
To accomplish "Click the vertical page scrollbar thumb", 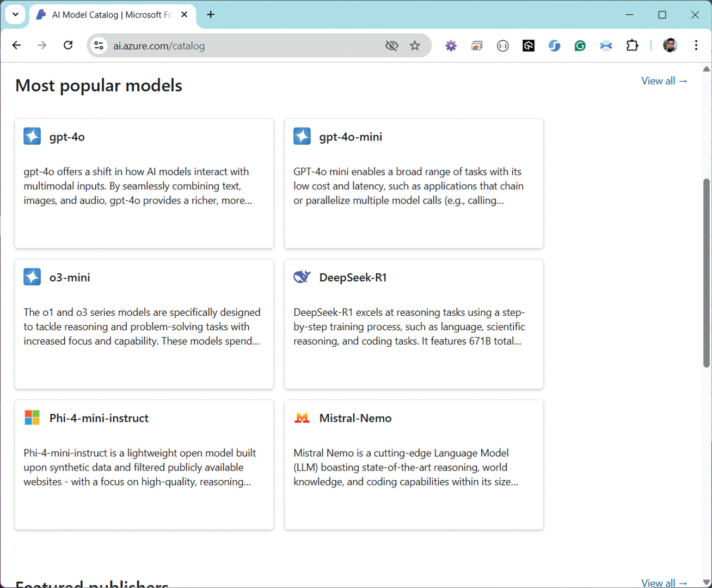I will tap(706, 272).
